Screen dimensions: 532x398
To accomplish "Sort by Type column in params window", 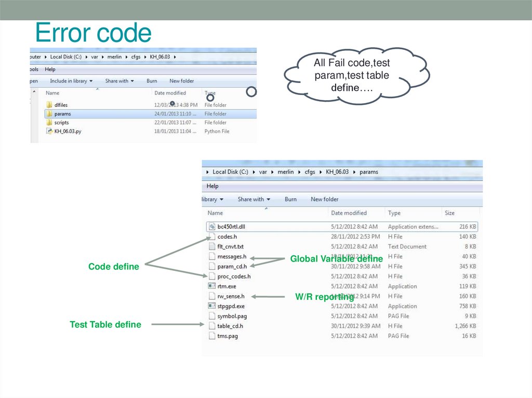I will point(394,213).
